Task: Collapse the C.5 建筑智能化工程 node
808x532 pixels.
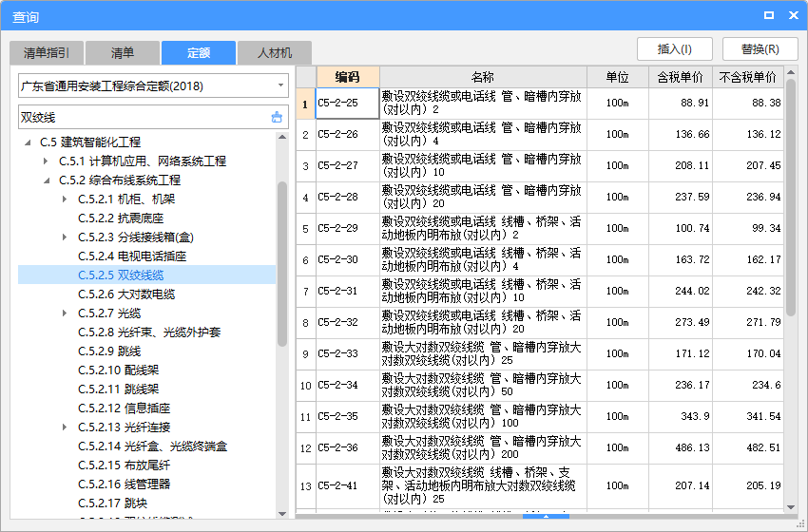Action: 29,142
